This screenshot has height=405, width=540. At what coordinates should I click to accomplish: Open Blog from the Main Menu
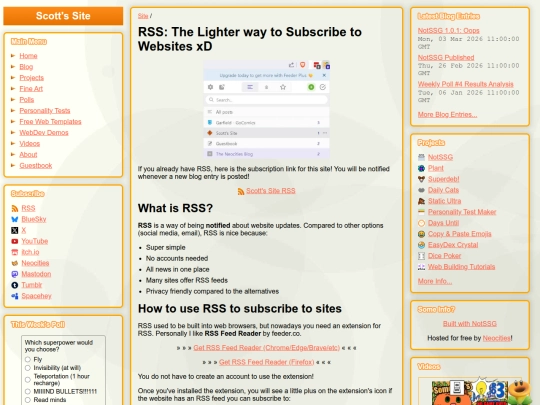tap(26, 67)
